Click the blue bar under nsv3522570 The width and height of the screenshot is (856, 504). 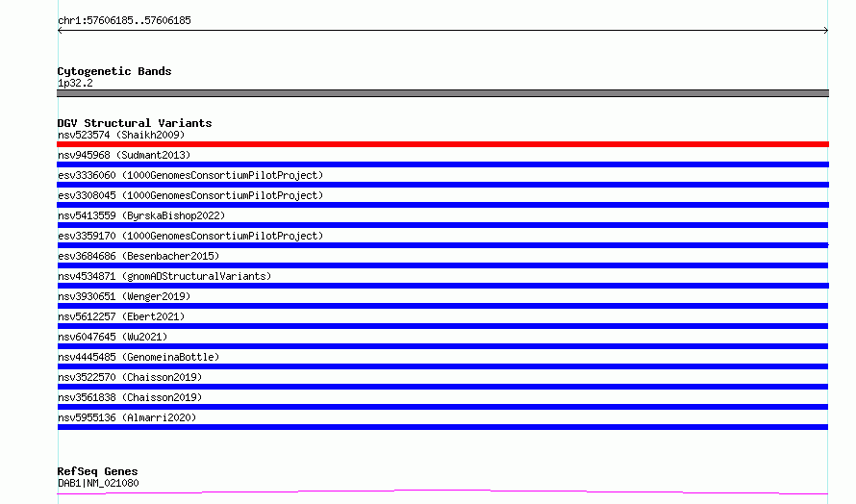click(x=442, y=387)
